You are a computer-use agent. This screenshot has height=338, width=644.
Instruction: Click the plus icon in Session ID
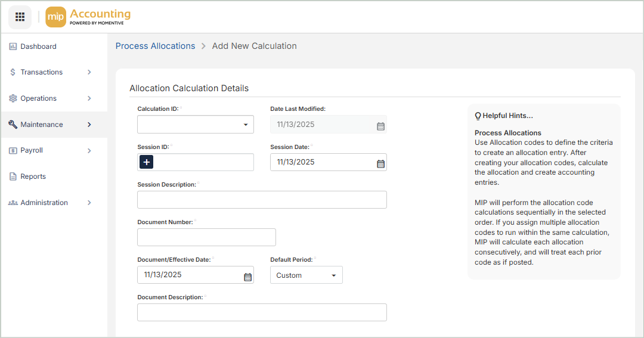(x=147, y=162)
